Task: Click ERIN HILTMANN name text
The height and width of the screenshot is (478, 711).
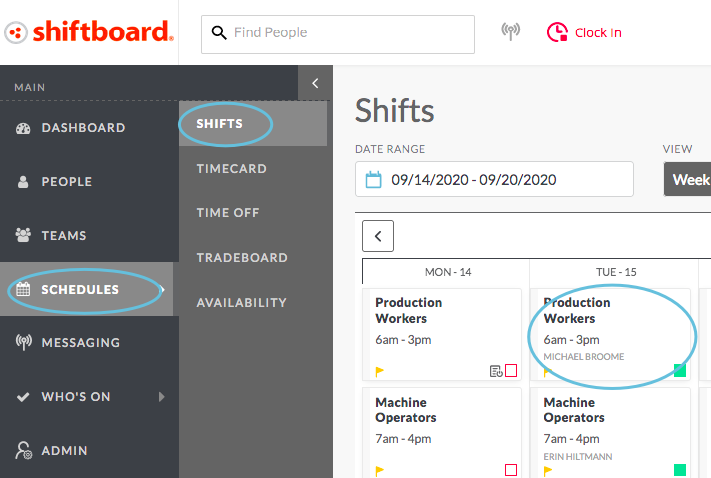Action: click(x=578, y=457)
